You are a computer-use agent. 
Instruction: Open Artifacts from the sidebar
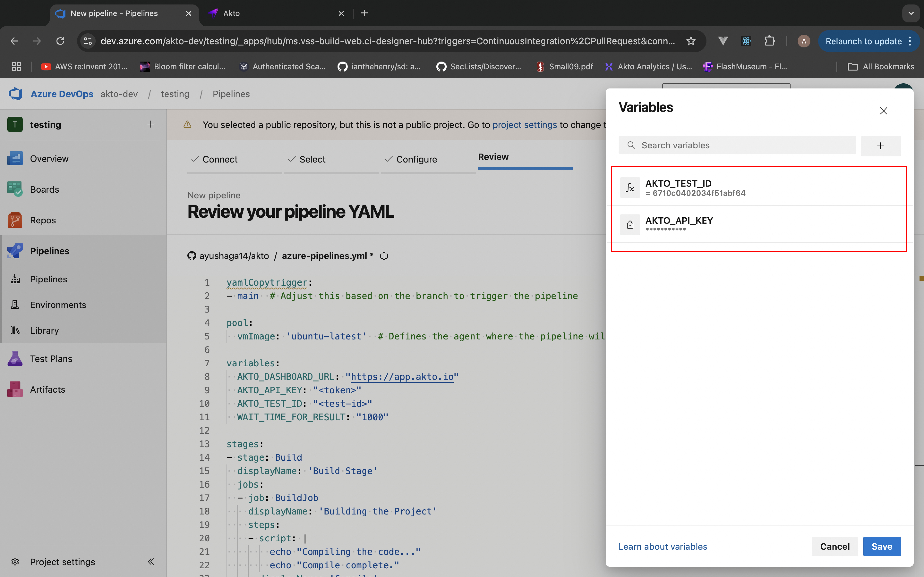click(47, 389)
